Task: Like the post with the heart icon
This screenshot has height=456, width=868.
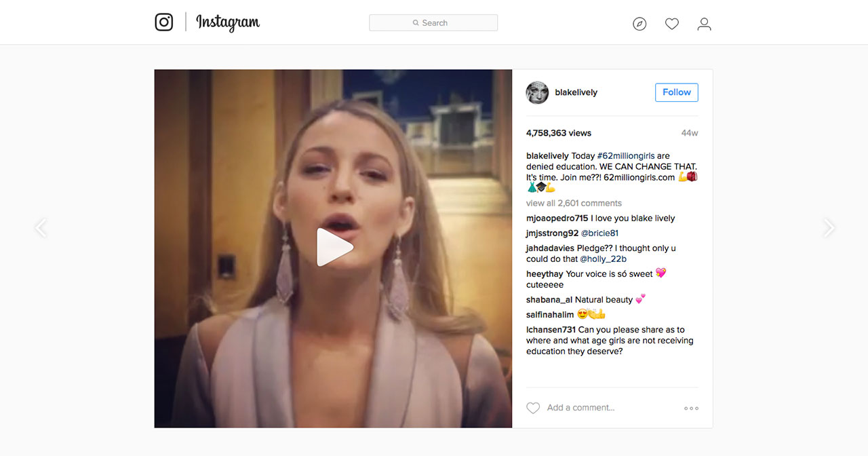Action: [x=534, y=408]
